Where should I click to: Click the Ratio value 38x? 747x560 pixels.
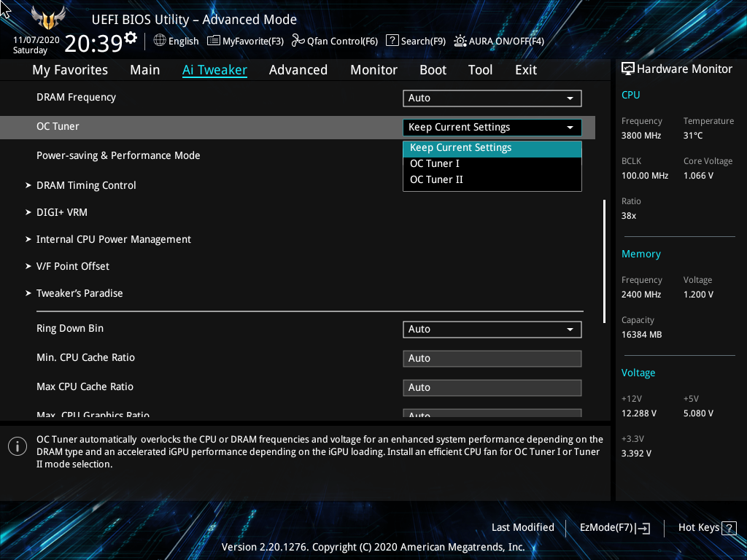click(628, 216)
